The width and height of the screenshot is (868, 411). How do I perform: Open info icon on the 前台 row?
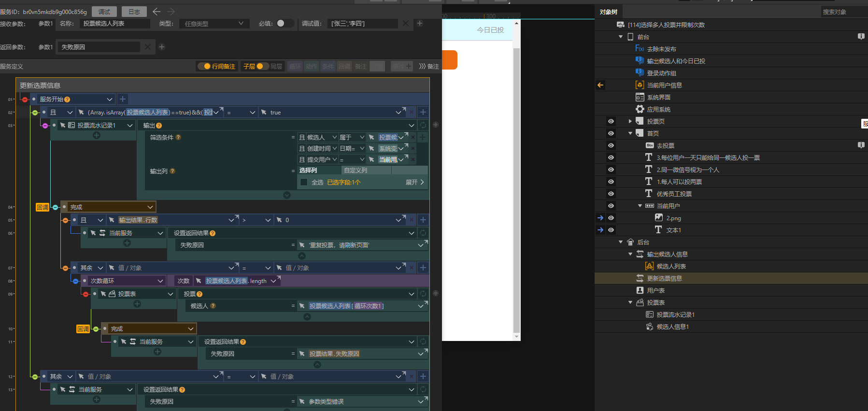pyautogui.click(x=861, y=36)
